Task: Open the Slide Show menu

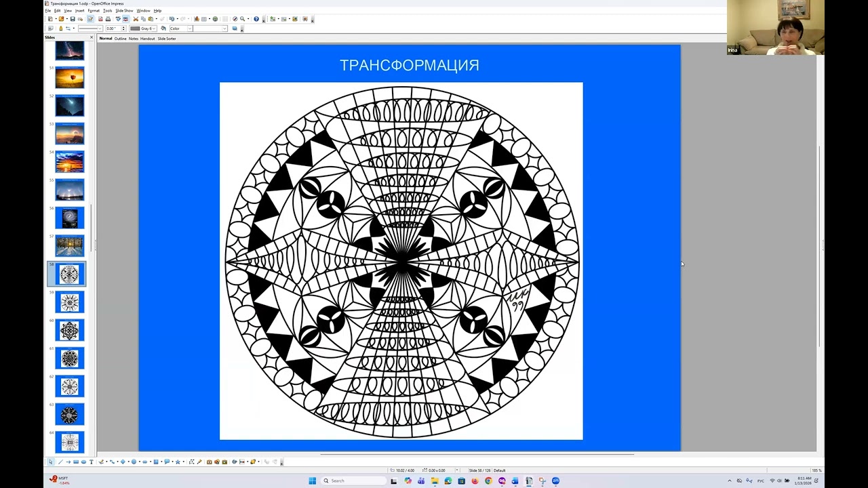Action: [124, 11]
